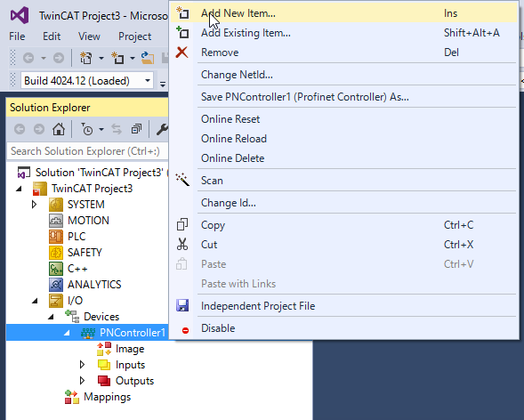Open the Edit menu
This screenshot has height=420, width=524.
(52, 36)
